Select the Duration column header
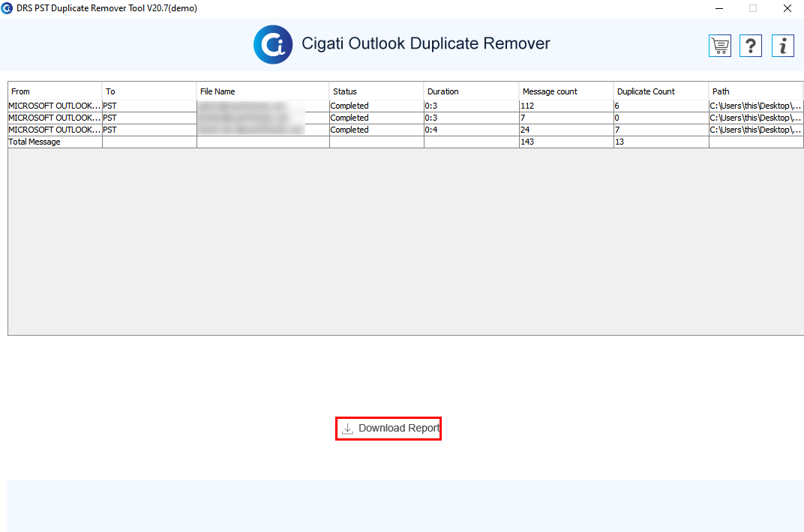804x532 pixels. click(x=471, y=91)
